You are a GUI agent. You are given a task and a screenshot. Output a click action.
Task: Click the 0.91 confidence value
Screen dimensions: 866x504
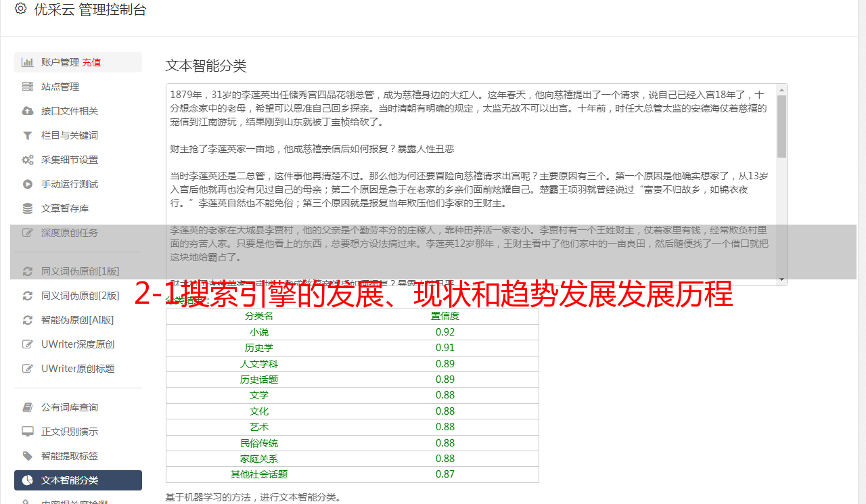[x=445, y=348]
